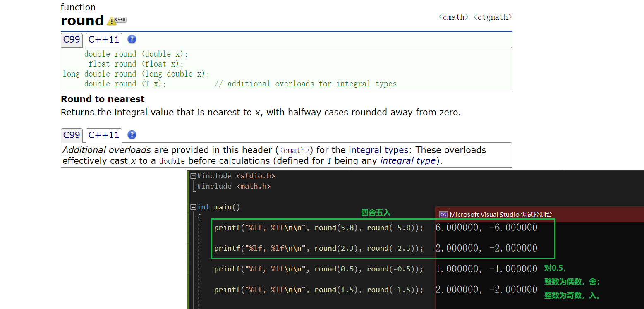The width and height of the screenshot is (644, 309).
Task: Click the 'round' function title
Action: point(82,20)
